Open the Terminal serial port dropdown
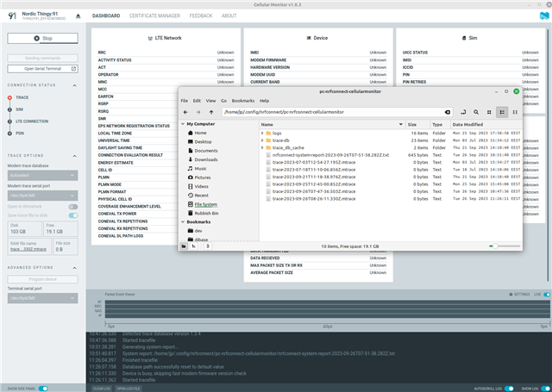This screenshot has height=392, width=552. click(42, 298)
